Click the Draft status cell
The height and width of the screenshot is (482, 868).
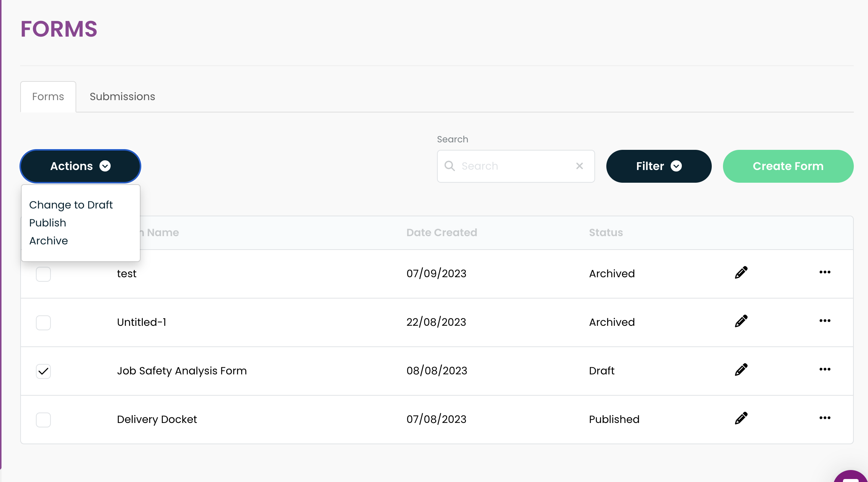point(602,371)
